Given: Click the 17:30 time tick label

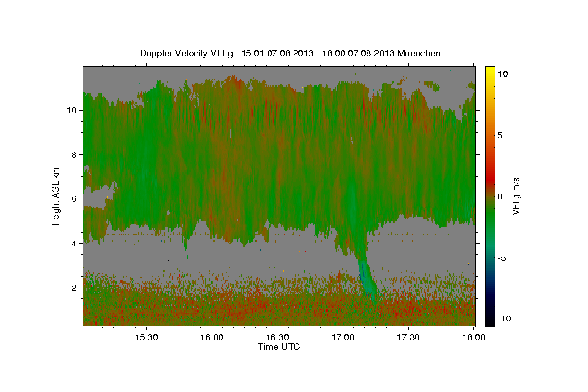Looking at the screenshot, I should [x=408, y=337].
